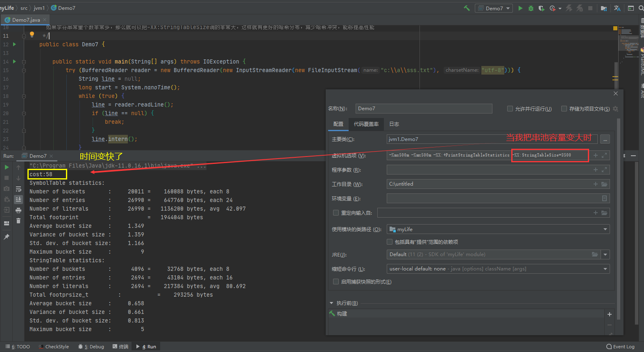
Task: Check the 重定向输入自 checkbox
Action: point(336,213)
